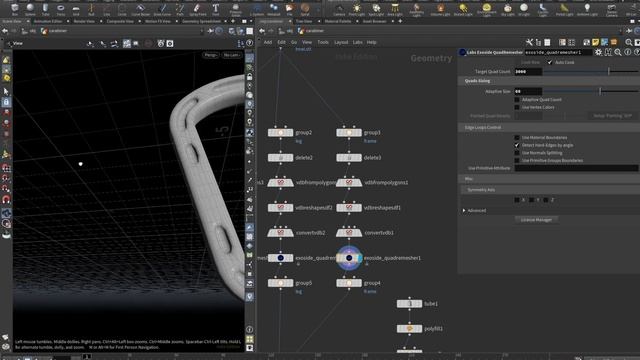Click the viewport toolbar help icon
The image size is (640, 360).
coord(250,43)
